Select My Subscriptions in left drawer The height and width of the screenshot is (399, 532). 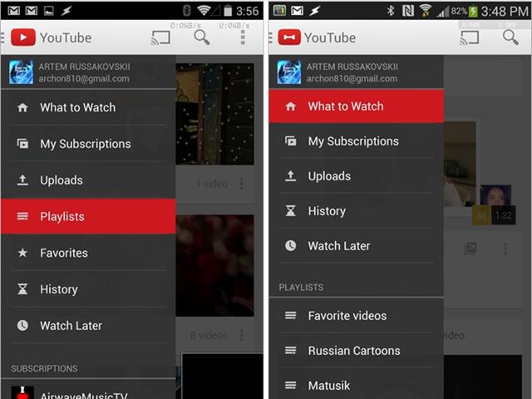pos(88,144)
